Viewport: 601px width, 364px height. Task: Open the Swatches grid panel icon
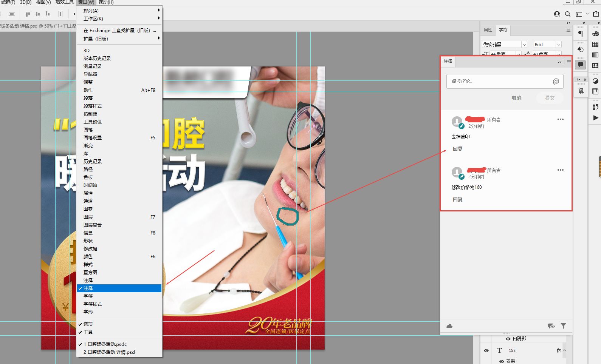coord(595,45)
